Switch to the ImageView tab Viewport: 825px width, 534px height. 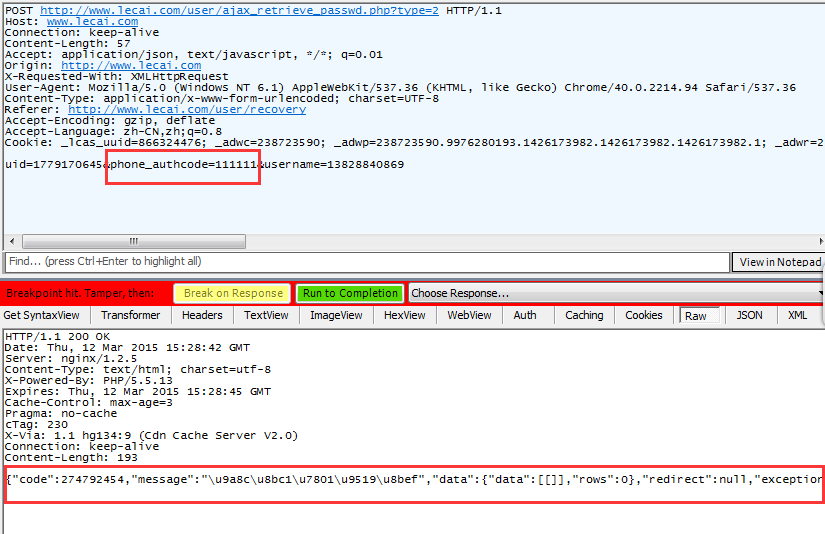tap(336, 315)
